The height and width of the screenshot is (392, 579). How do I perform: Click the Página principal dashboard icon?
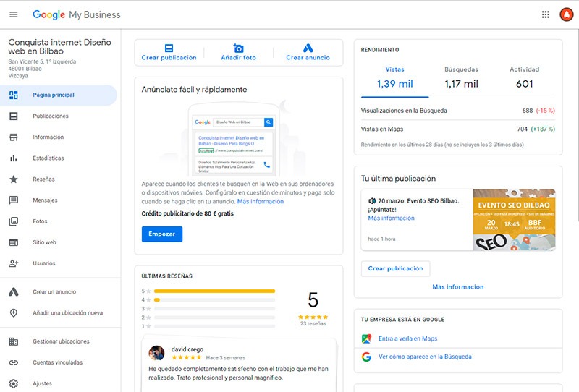click(14, 95)
